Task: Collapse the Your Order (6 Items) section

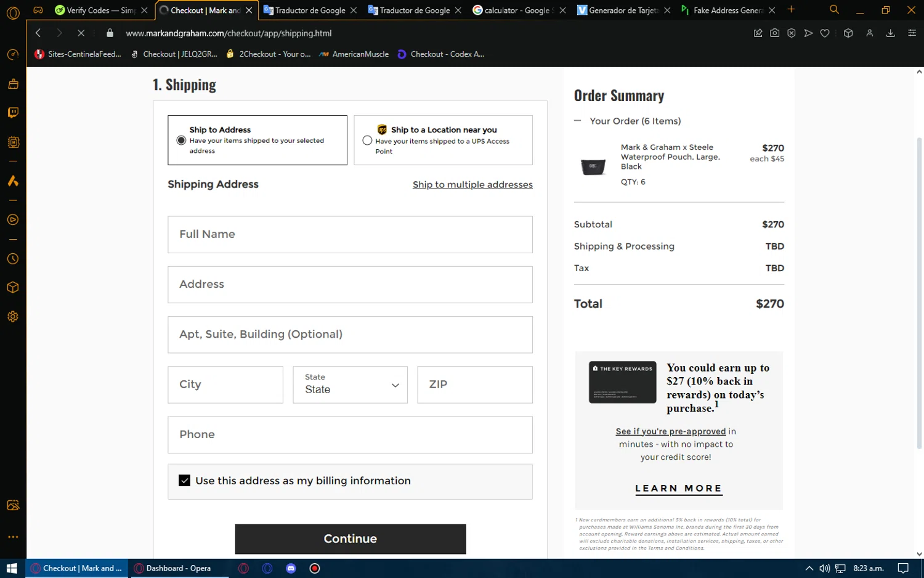Action: (578, 121)
